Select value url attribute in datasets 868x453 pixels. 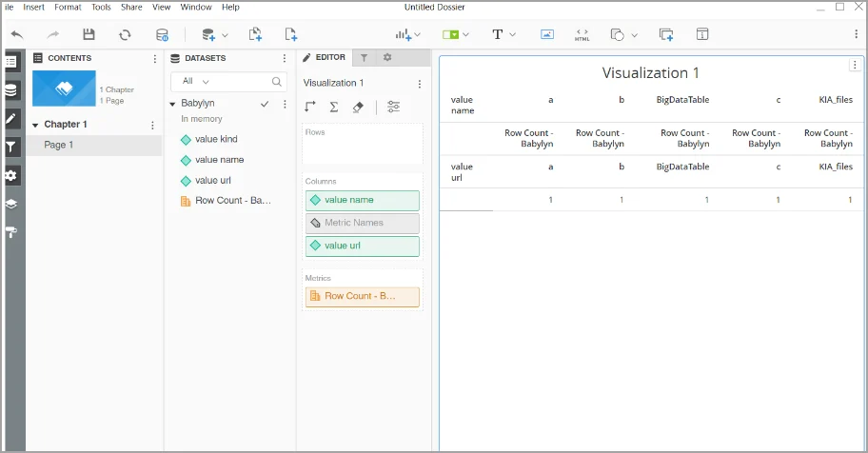pos(212,181)
